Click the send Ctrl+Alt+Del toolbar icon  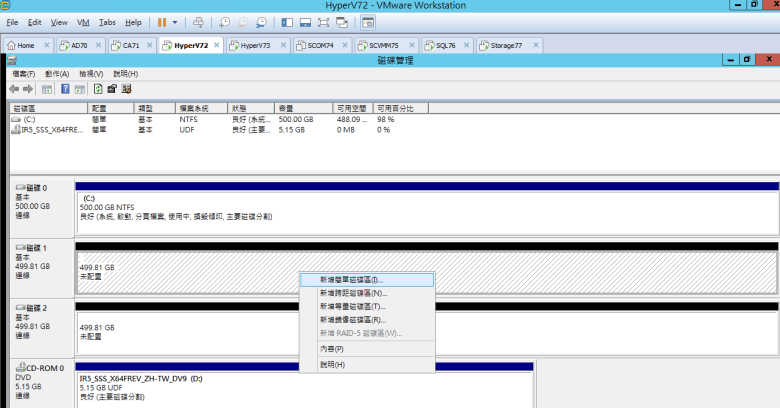(x=198, y=21)
